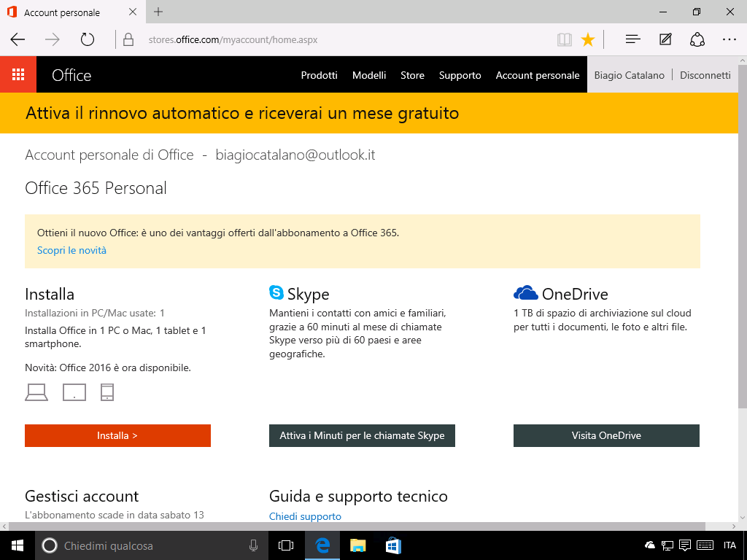Open a new browser tab

[158, 12]
